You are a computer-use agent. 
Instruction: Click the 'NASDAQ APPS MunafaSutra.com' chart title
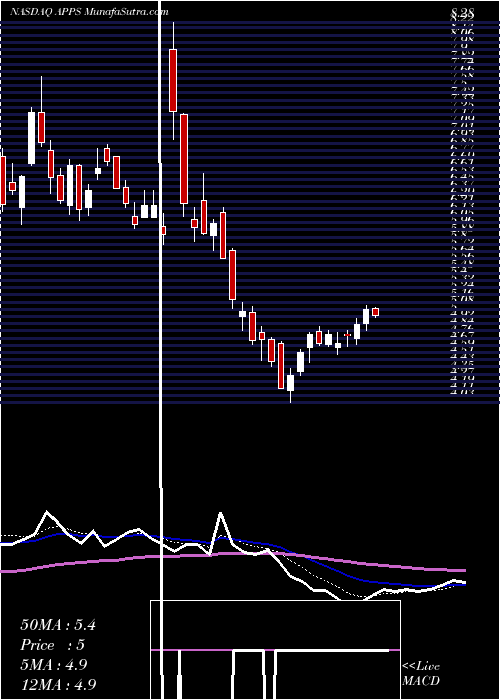89,12
